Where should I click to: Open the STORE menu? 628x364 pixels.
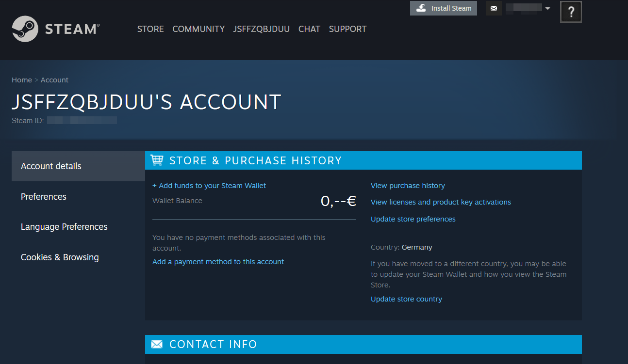pos(150,29)
